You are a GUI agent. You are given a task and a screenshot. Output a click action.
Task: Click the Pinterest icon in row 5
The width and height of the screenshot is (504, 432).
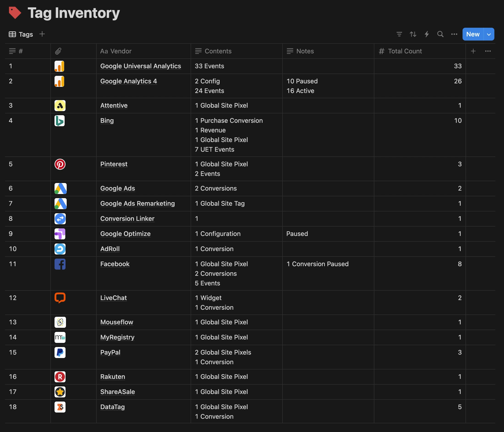point(60,164)
